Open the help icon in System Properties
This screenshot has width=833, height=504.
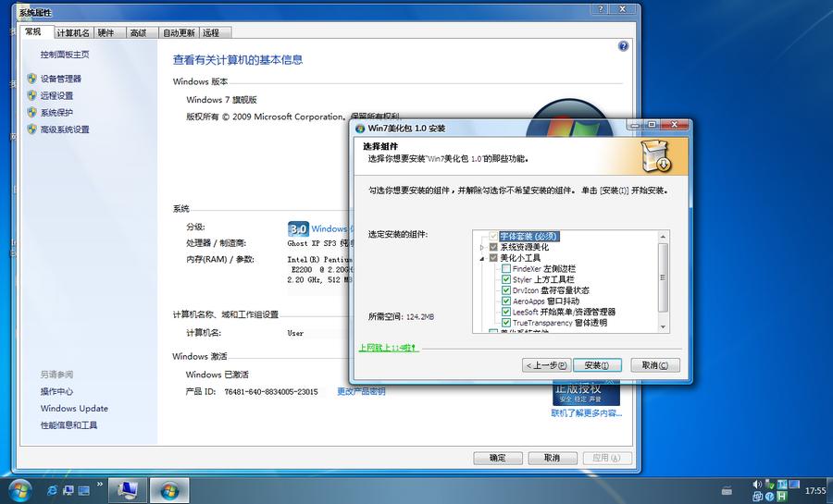pyautogui.click(x=623, y=46)
